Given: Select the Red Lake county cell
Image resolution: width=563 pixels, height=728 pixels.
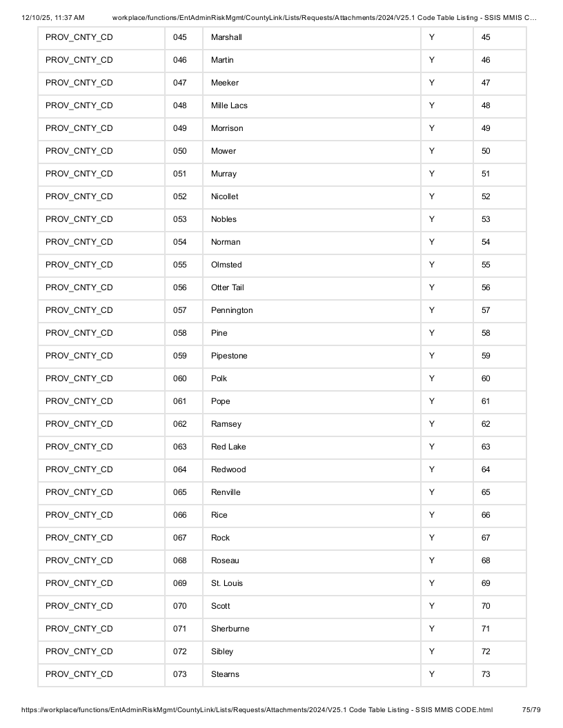Looking at the screenshot, I should point(312,447).
